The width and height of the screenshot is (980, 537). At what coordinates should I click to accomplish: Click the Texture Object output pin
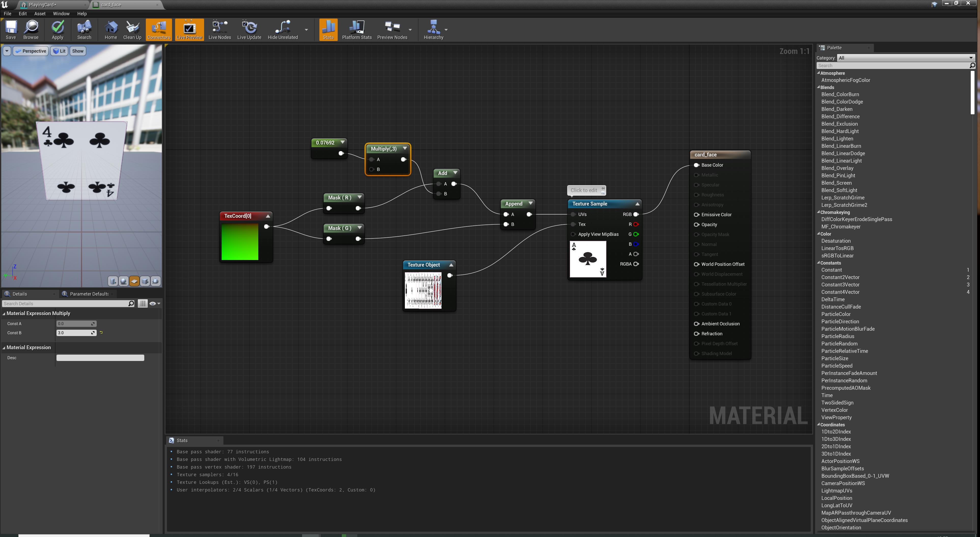pyautogui.click(x=450, y=275)
